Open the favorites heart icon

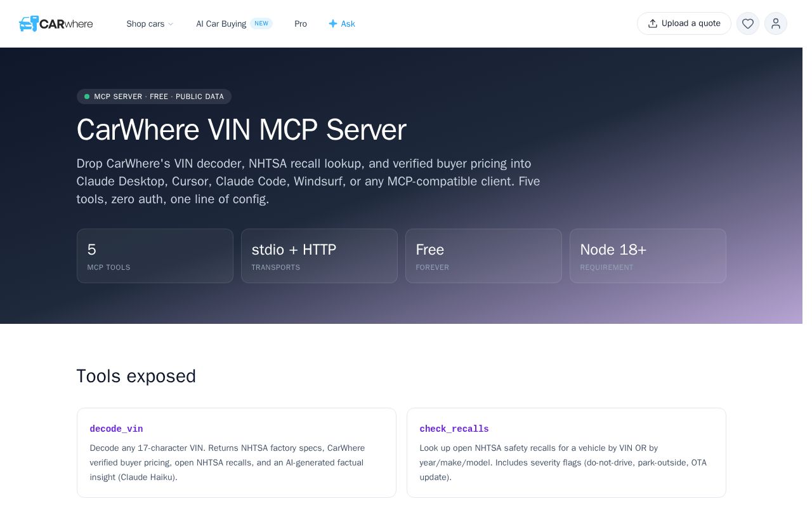(x=748, y=23)
